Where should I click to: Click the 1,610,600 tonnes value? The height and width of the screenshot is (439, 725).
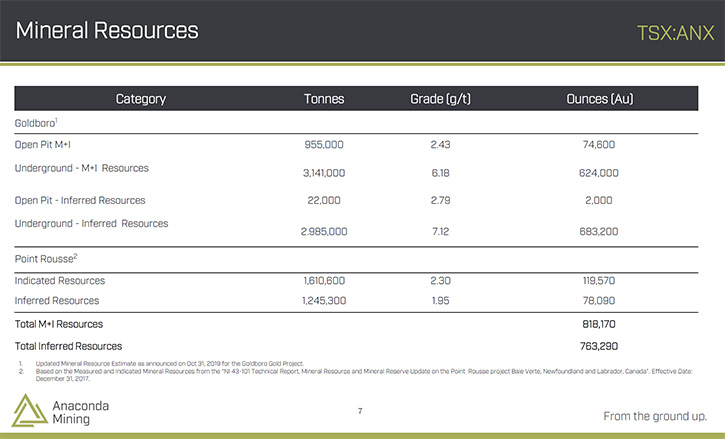pyautogui.click(x=324, y=281)
